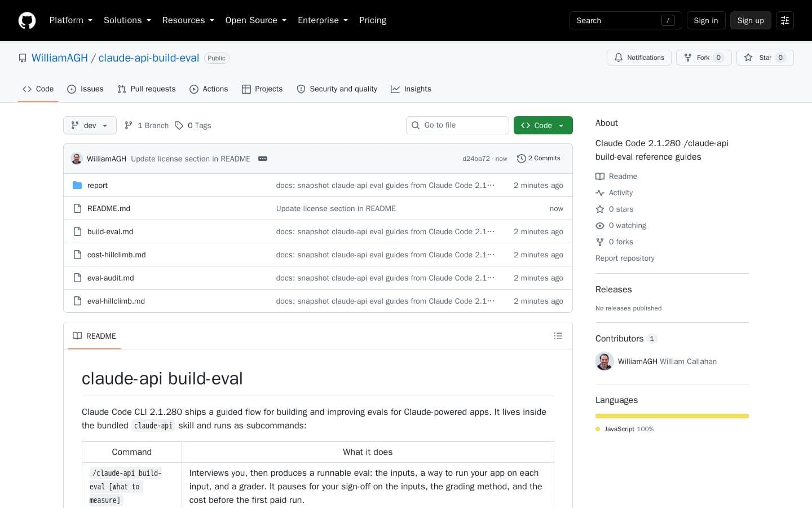
Task: Open Security and quality tab
Action: (x=337, y=89)
